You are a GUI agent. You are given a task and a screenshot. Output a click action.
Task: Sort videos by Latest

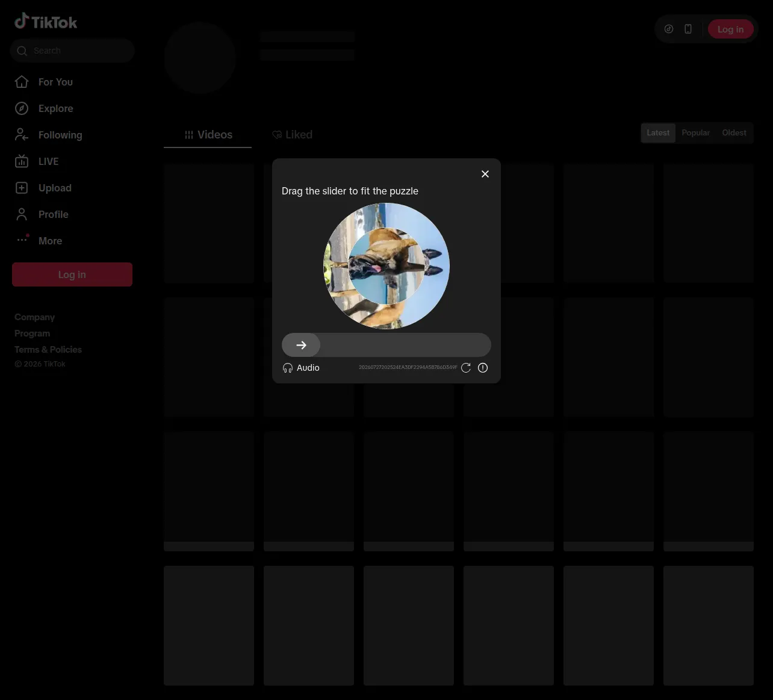(658, 133)
